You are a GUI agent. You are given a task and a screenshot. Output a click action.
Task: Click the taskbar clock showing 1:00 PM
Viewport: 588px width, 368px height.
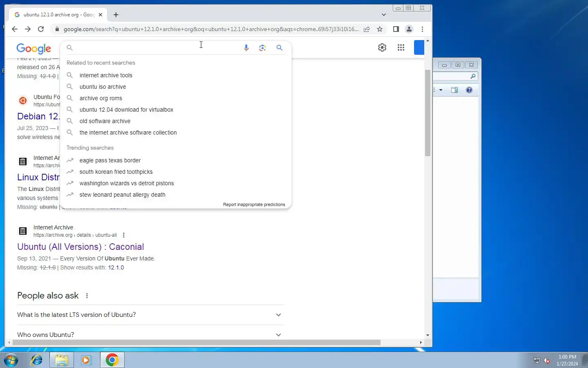(567, 360)
